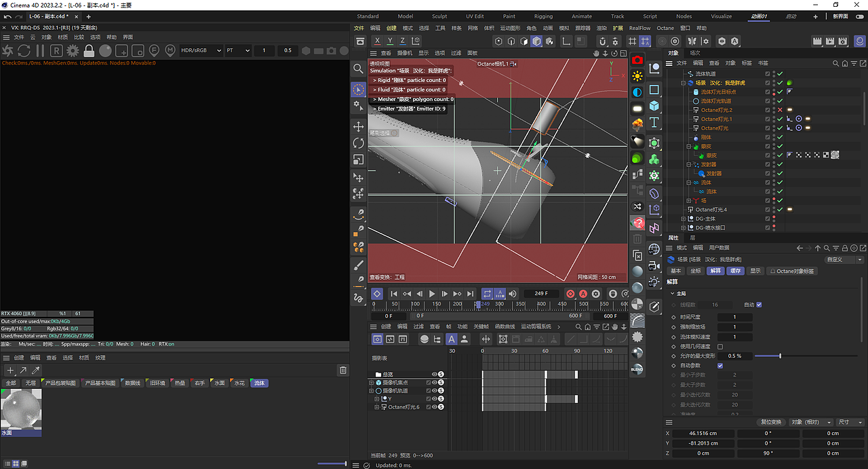Viewport: 868px width, 469px height.
Task: Open the 尺寸 dropdown in coordinates panel
Action: (852, 422)
